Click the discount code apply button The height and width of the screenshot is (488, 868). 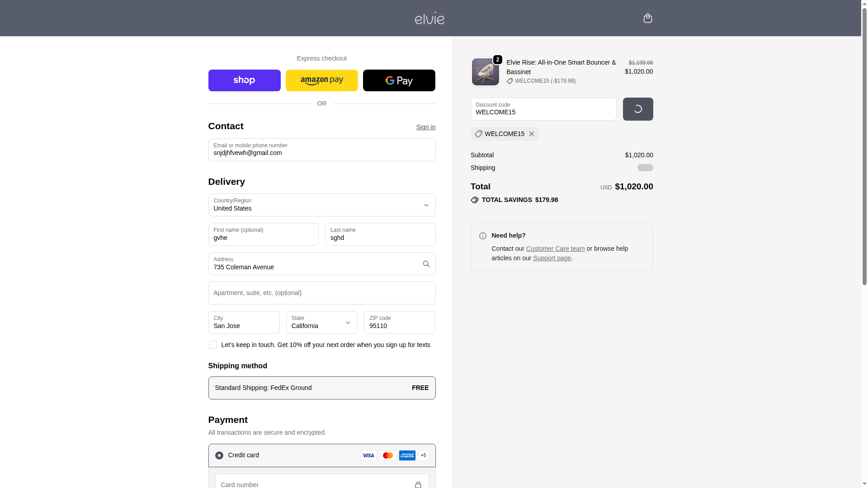pos(637,109)
